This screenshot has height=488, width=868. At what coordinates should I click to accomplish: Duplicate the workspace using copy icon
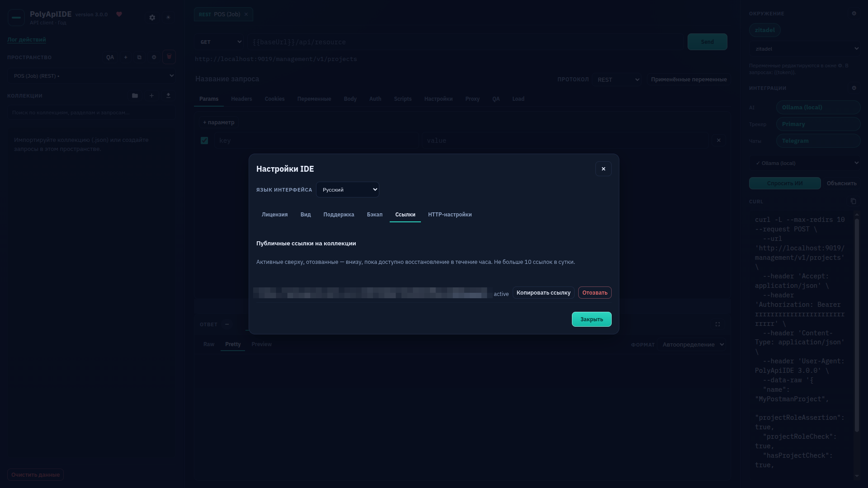[x=139, y=57]
